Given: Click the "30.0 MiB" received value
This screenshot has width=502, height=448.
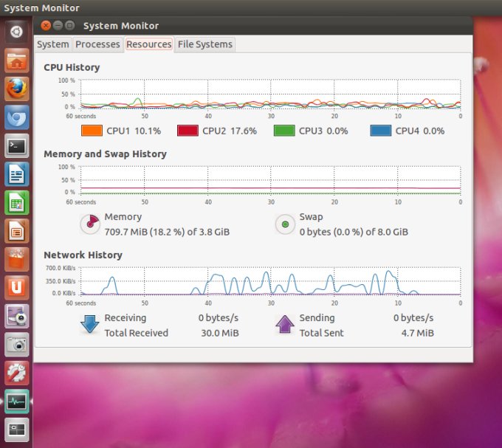Looking at the screenshot, I should 220,333.
